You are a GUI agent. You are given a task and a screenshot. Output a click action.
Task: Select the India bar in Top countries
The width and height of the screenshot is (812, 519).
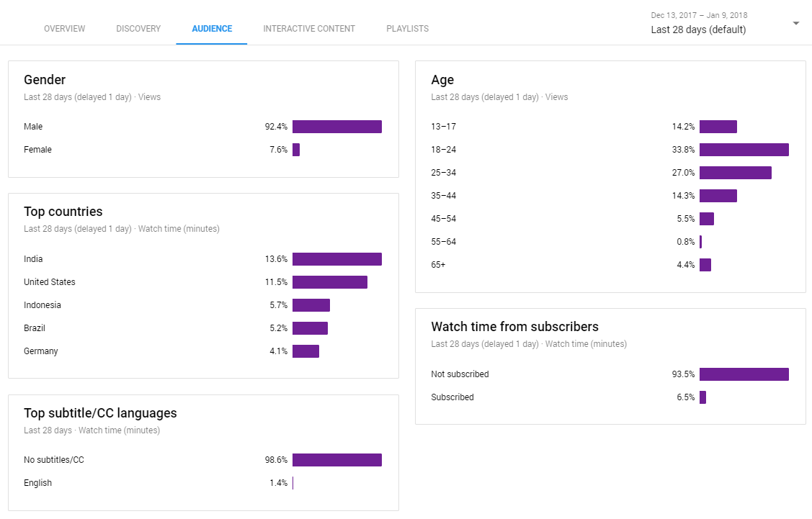point(336,259)
